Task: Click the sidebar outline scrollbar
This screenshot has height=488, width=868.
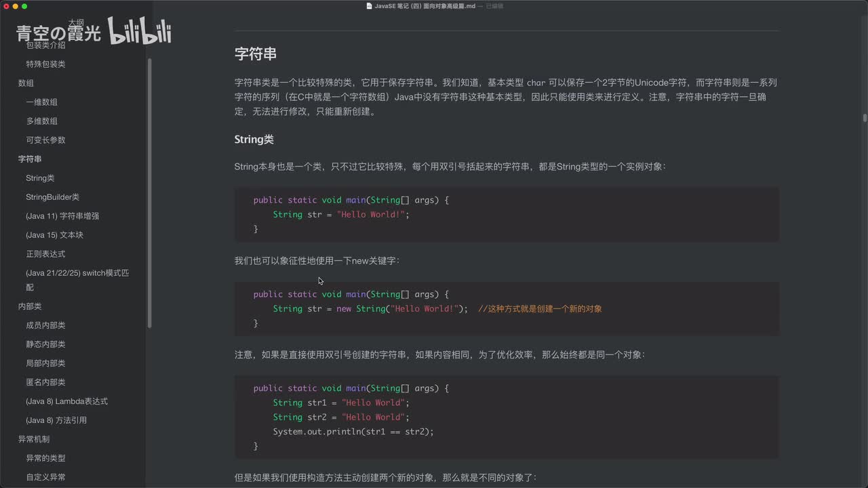Action: (x=149, y=193)
